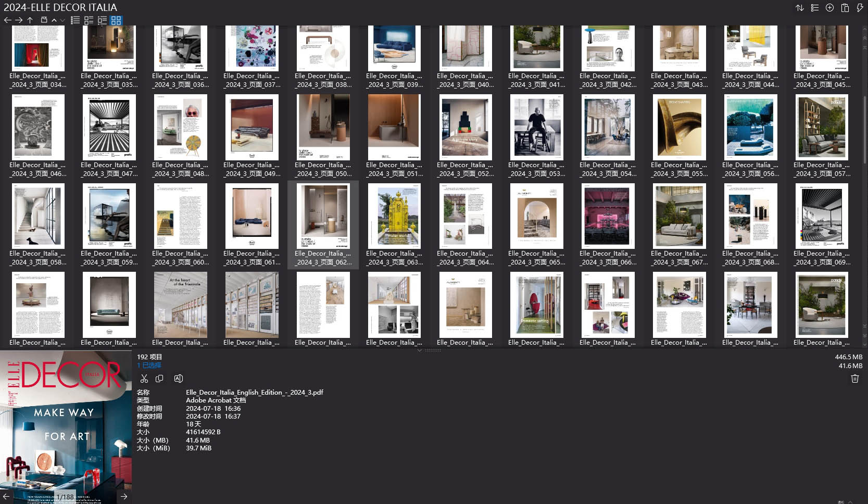The width and height of the screenshot is (868, 504).
Task: Select thumbnail Elle_Decor_Italia_2024_3_页面_050
Action: pyautogui.click(x=323, y=127)
